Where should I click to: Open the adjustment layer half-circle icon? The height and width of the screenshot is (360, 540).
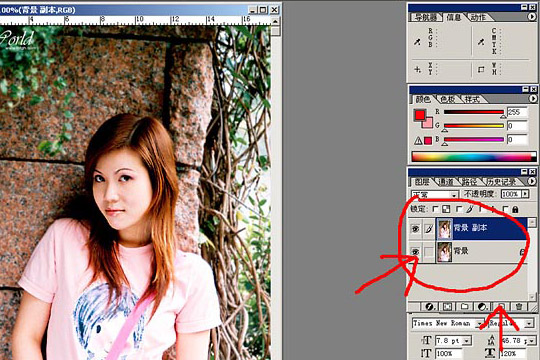(482, 306)
